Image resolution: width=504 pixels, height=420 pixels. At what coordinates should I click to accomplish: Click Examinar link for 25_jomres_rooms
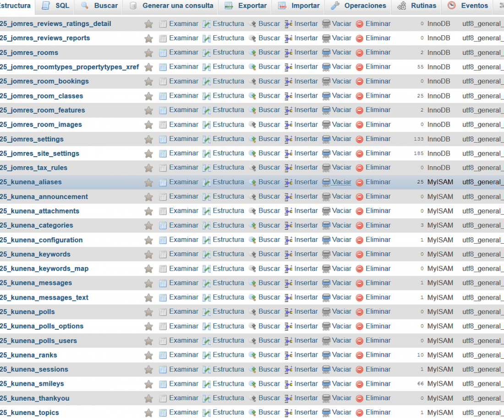click(184, 52)
